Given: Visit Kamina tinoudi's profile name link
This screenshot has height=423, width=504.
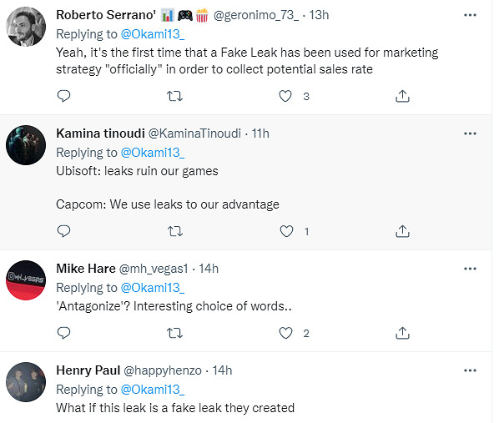Looking at the screenshot, I should click(x=100, y=133).
